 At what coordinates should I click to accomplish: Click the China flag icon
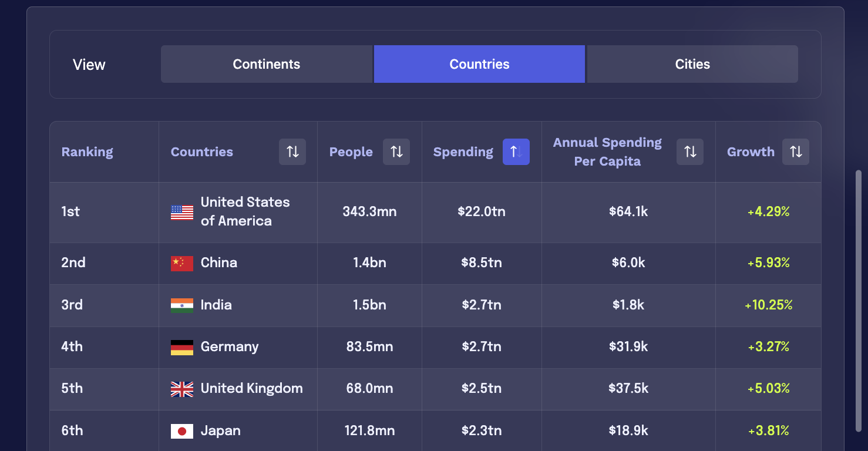click(x=182, y=263)
